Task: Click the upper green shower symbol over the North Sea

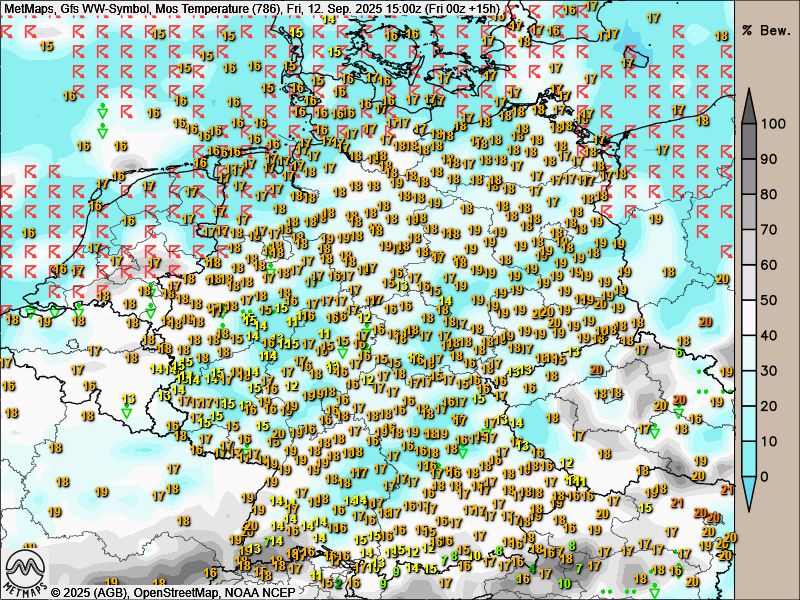Action: pos(102,113)
